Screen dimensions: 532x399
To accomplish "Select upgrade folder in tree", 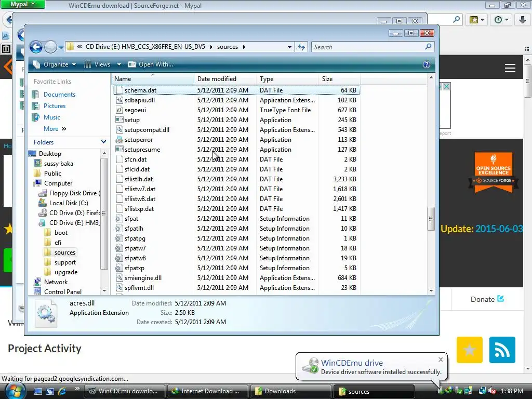I will click(66, 272).
